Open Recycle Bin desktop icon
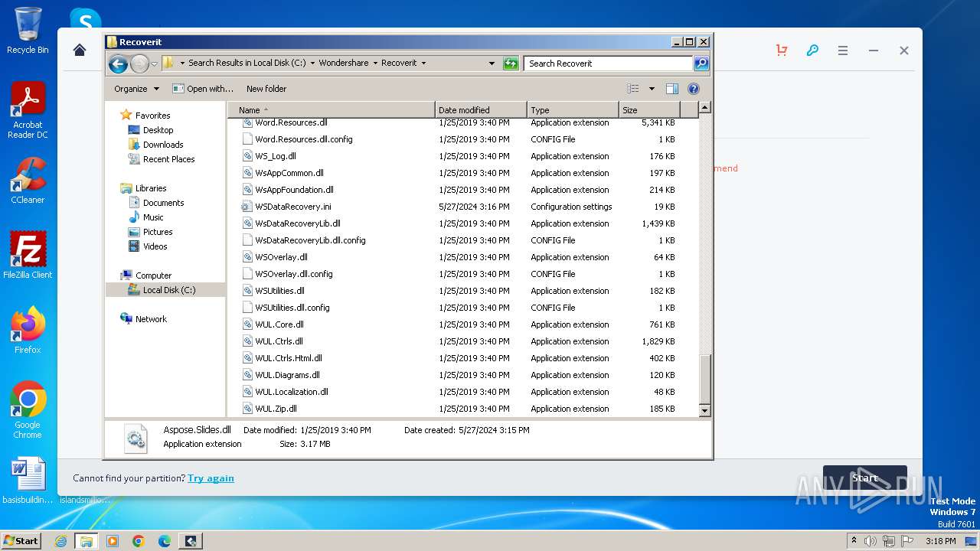The width and height of the screenshot is (980, 551). pos(28,31)
